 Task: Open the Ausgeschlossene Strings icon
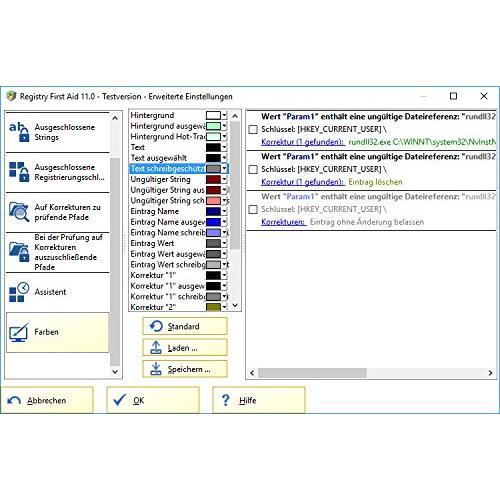[19, 132]
